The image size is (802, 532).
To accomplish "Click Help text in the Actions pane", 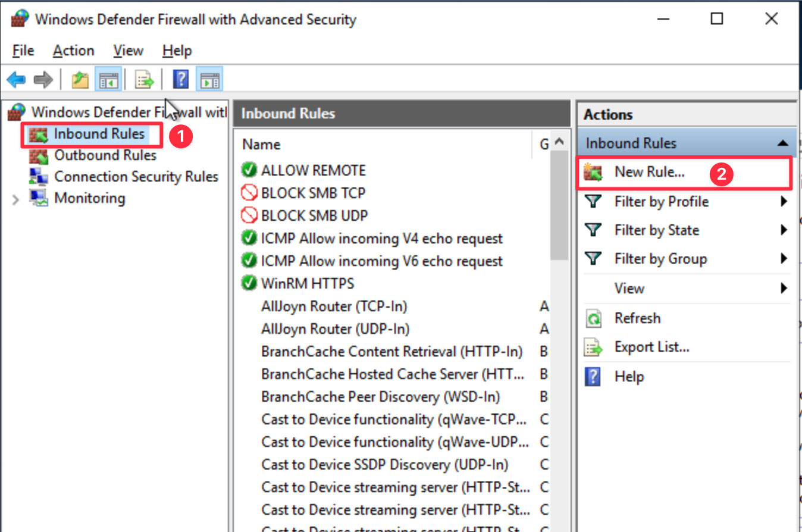I will click(x=629, y=377).
